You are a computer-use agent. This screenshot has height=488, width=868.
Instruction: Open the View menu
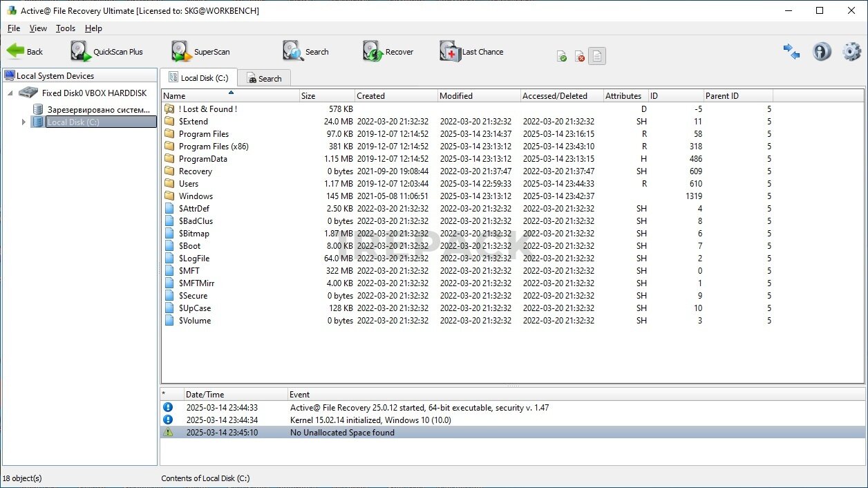pos(38,28)
